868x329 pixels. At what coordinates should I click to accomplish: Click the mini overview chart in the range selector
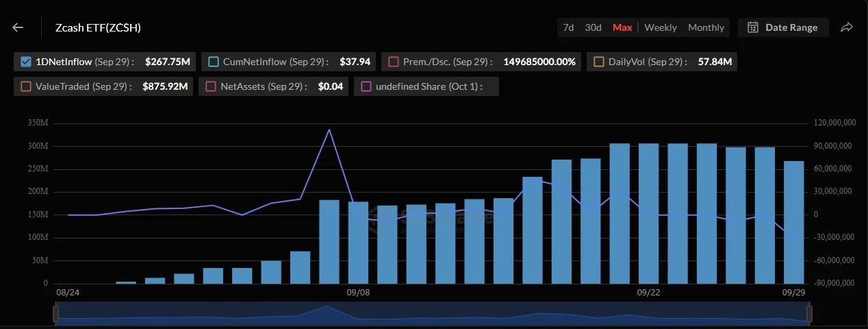coord(432,314)
